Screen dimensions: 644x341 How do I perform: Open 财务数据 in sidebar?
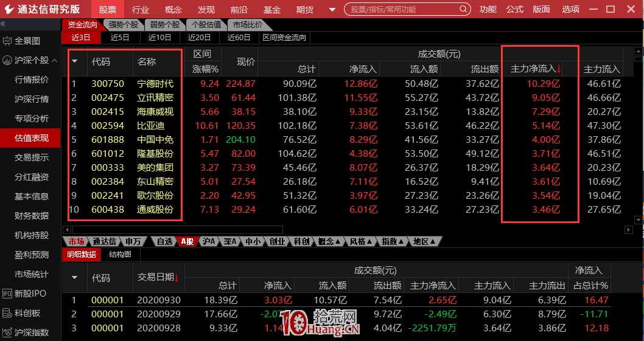click(x=32, y=216)
